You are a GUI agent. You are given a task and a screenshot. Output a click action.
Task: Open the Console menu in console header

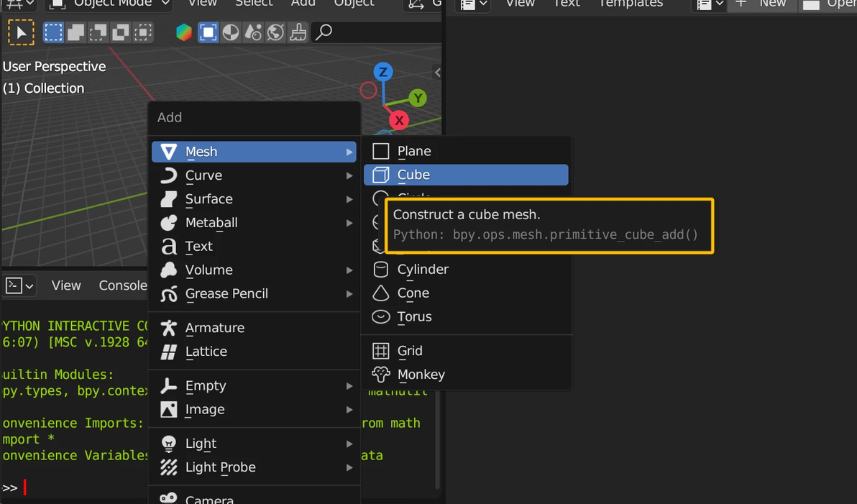coord(123,285)
